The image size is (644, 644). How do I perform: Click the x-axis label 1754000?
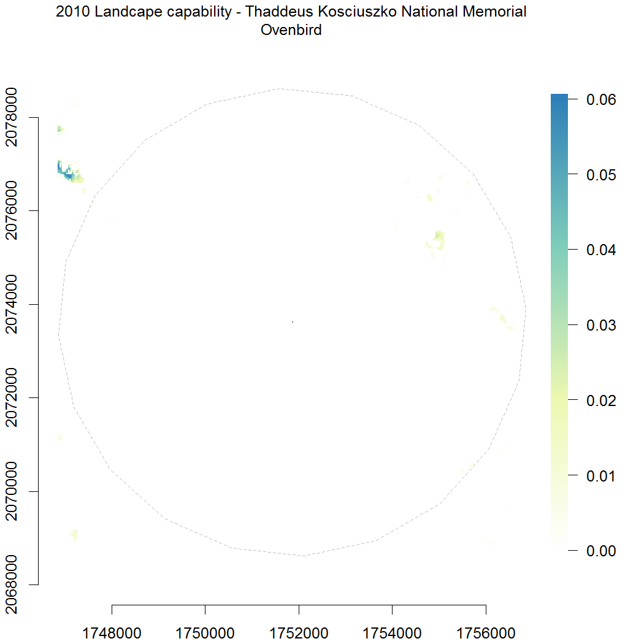coord(392,633)
